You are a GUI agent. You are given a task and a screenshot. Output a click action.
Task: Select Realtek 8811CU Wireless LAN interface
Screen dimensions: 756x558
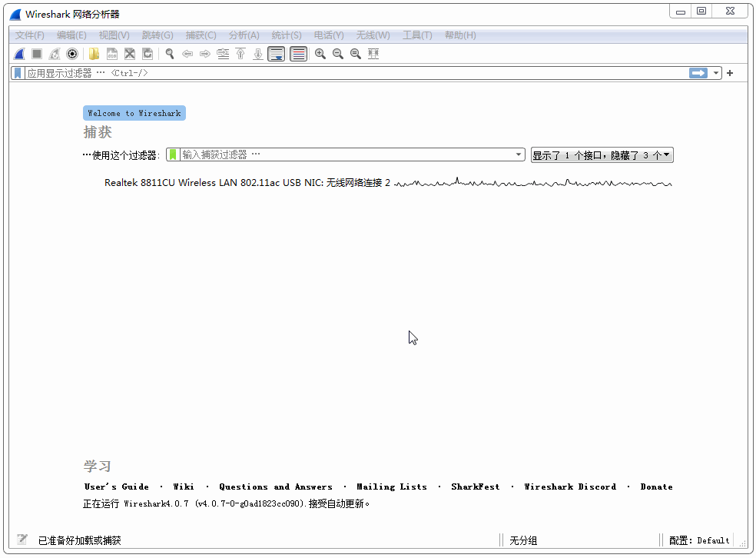pos(247,183)
